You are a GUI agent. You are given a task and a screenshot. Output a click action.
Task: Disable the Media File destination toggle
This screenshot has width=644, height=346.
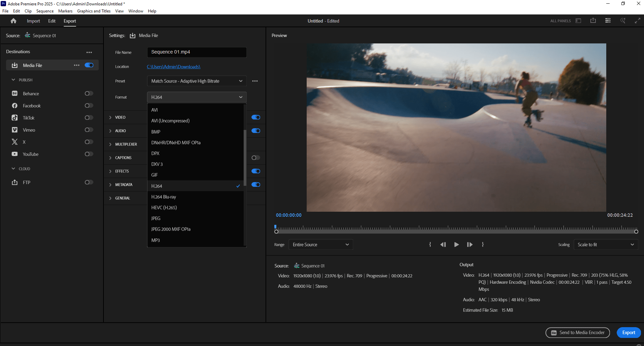(x=89, y=65)
